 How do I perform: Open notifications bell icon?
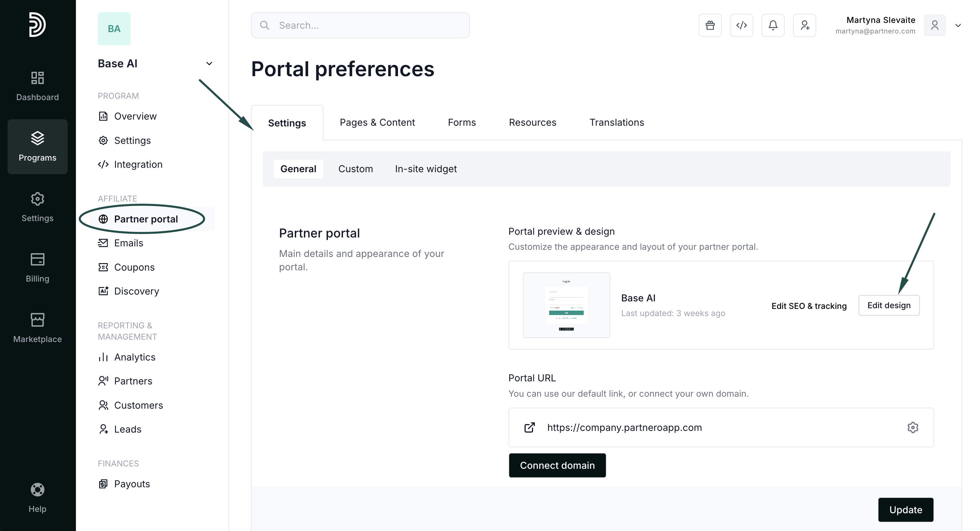(773, 26)
